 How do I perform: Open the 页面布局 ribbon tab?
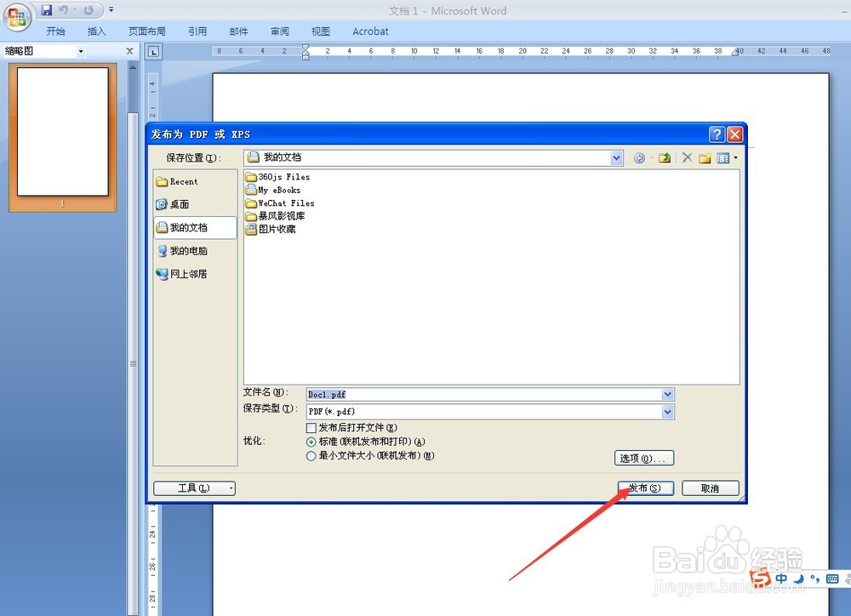[x=146, y=31]
